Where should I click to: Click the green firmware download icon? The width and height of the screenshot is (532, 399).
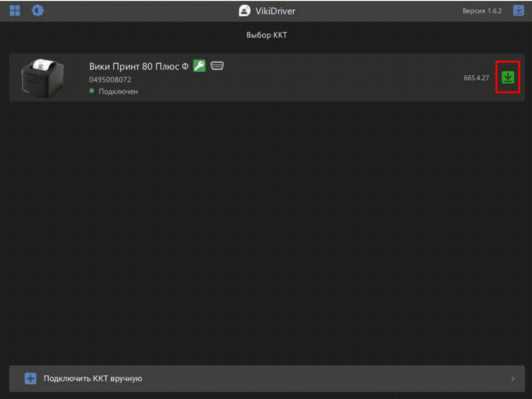tap(508, 77)
